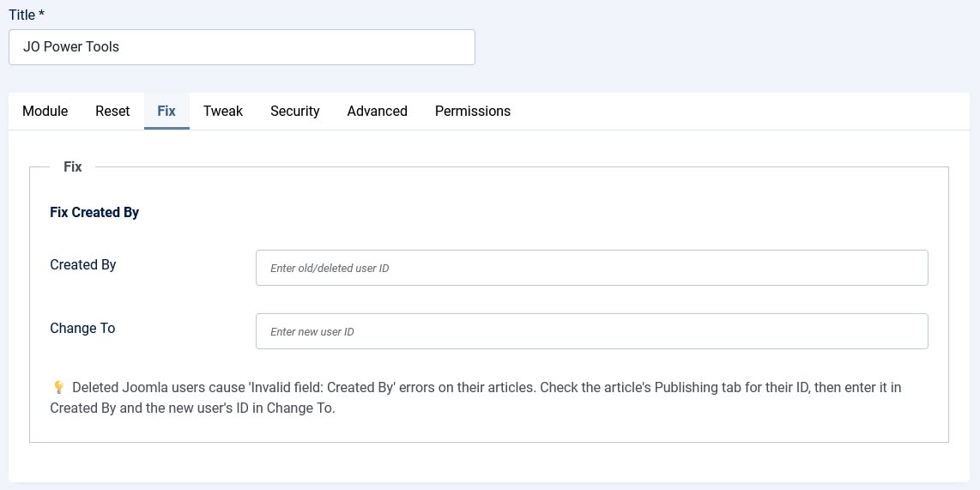This screenshot has height=490, width=980.
Task: Switch to the Reset tab
Action: [x=112, y=112]
